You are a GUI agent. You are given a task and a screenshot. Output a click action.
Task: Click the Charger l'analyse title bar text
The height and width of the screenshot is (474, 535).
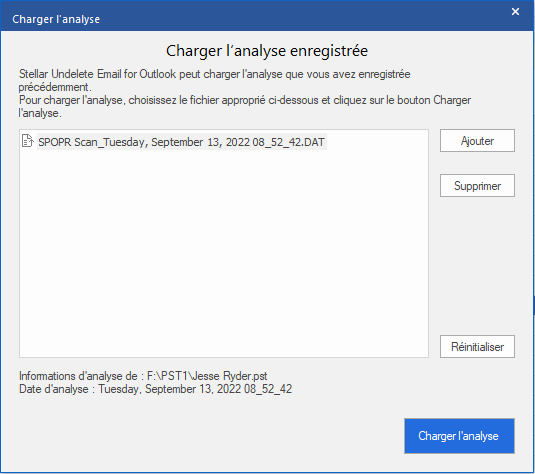pos(56,19)
